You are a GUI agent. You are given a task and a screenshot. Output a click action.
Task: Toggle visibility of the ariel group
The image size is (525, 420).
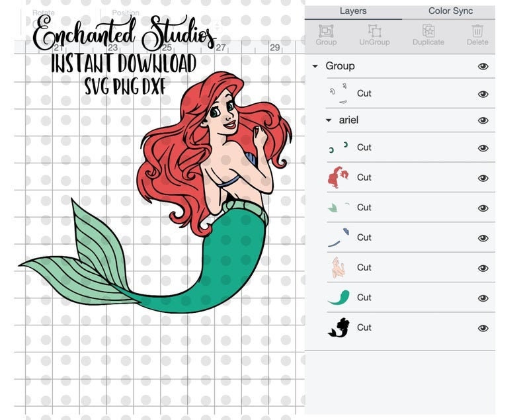click(x=483, y=120)
